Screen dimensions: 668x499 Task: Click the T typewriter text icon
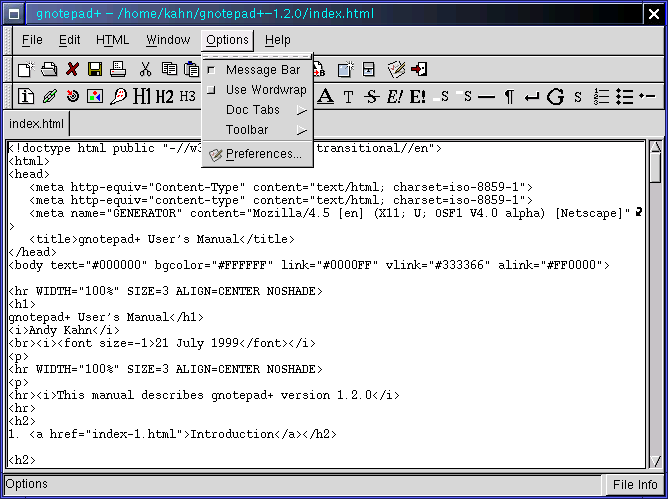tap(348, 97)
